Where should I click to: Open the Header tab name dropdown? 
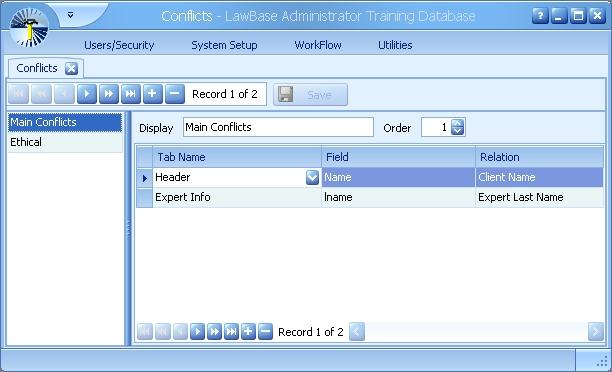312,177
